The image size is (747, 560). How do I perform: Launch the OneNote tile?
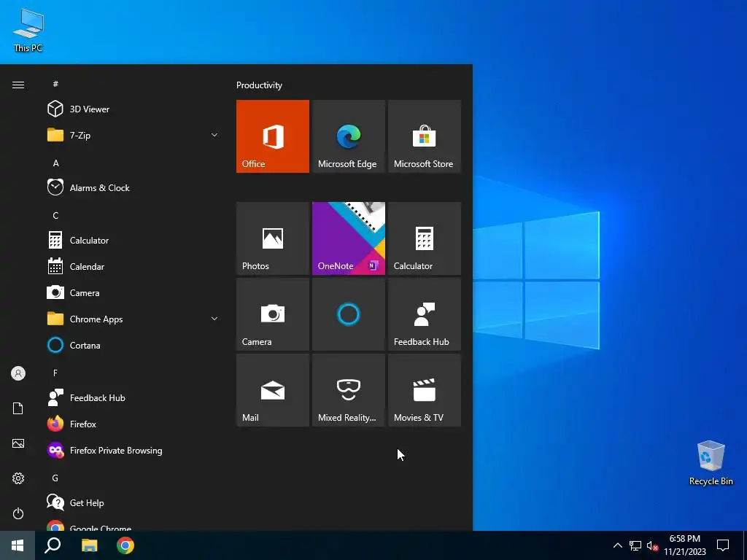348,238
